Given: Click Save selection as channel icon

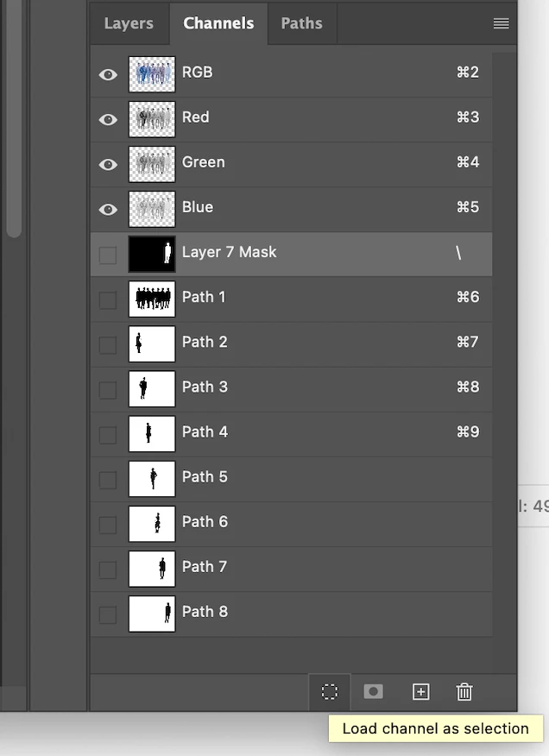Looking at the screenshot, I should pos(374,692).
